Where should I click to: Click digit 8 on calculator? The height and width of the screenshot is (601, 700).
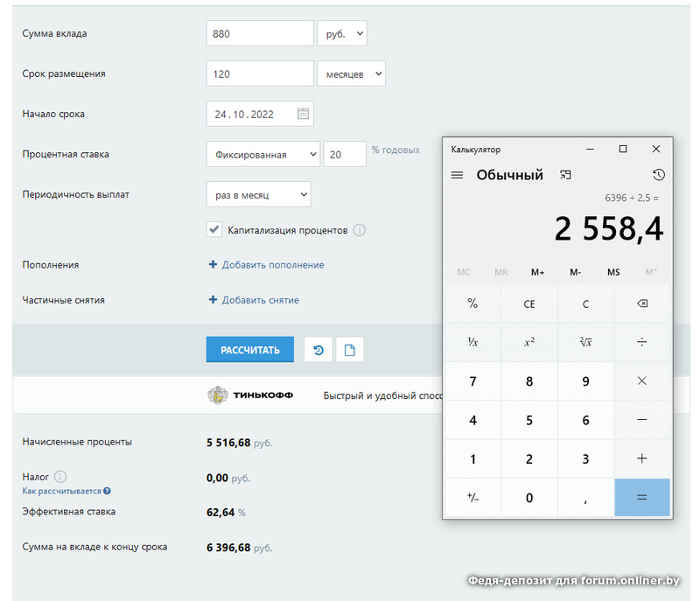(529, 381)
